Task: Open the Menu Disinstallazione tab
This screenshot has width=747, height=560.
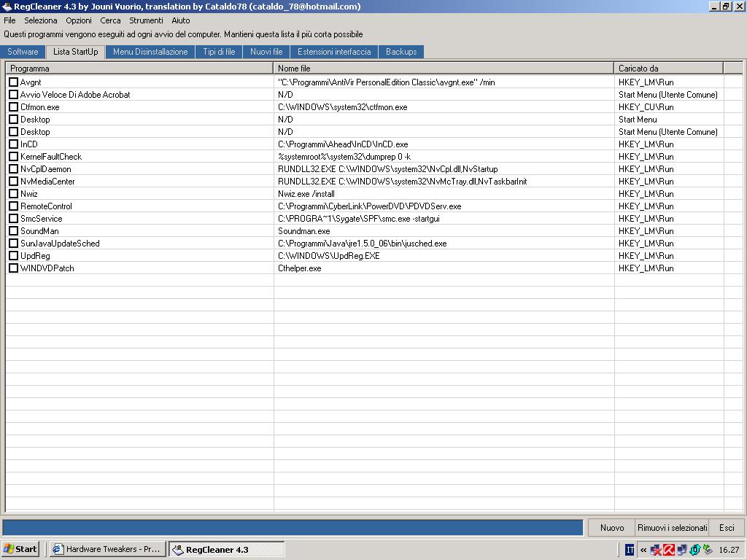Action: pos(150,52)
